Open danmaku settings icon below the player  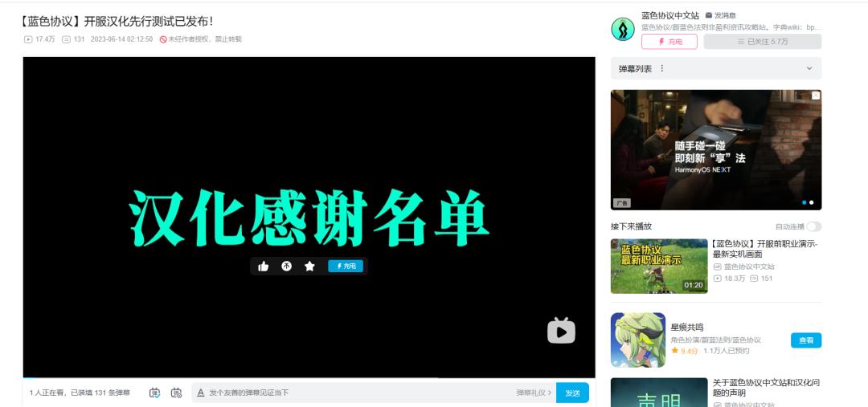(176, 393)
